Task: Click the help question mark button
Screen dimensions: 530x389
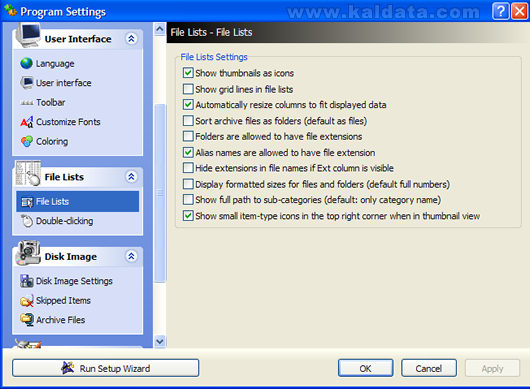Action: tap(501, 11)
